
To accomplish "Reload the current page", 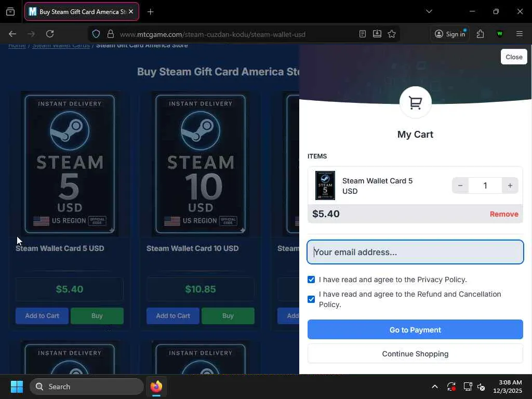I will (50, 34).
